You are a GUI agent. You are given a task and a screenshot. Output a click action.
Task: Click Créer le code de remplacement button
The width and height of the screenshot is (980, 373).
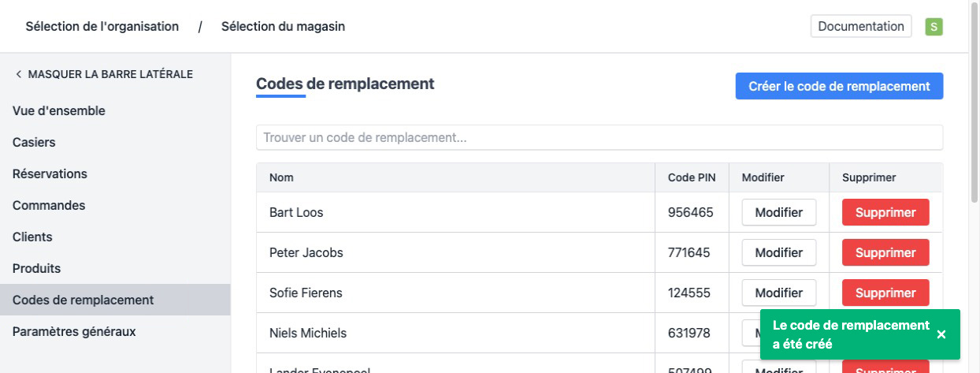[839, 87]
